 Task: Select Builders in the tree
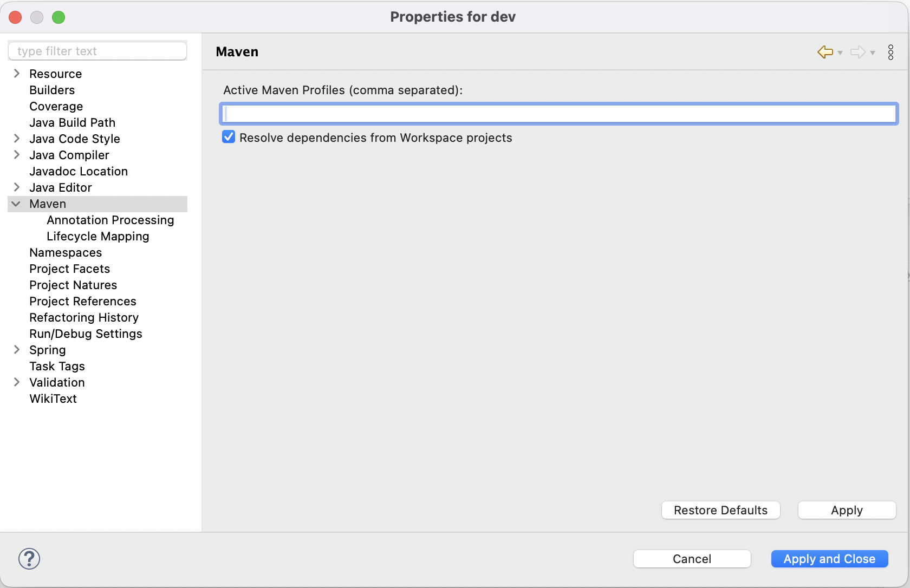click(x=52, y=90)
